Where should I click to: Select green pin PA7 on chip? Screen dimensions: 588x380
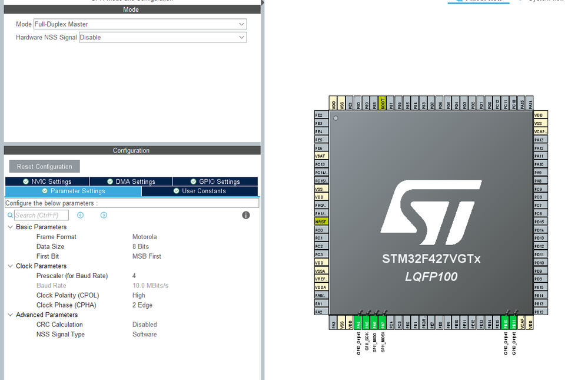tap(383, 322)
